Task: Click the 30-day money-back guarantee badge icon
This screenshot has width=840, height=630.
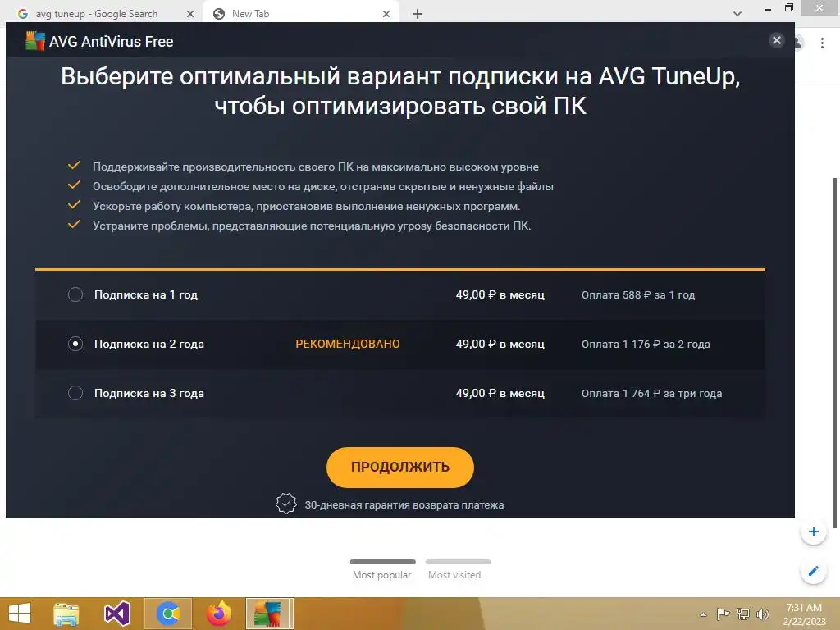Action: point(286,504)
